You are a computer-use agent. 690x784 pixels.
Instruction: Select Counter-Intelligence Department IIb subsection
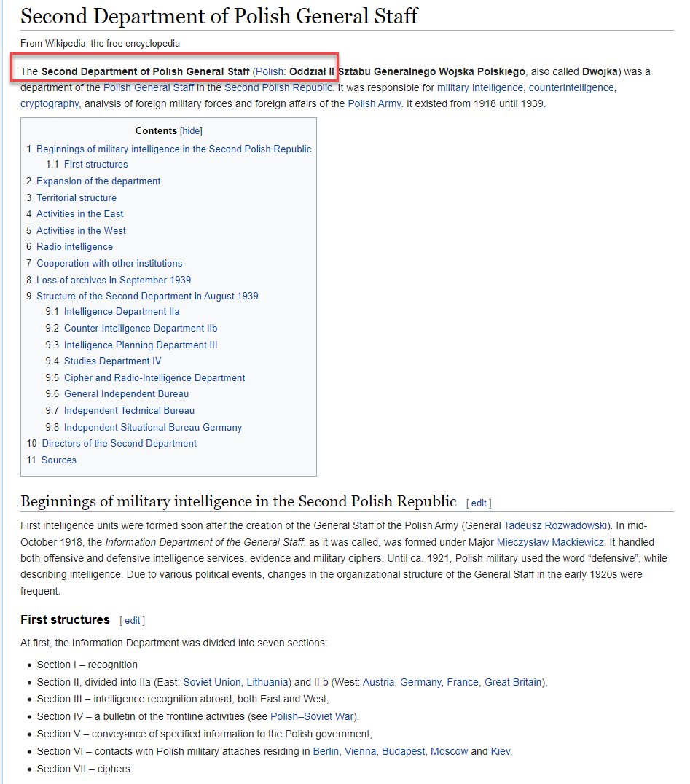pyautogui.click(x=141, y=328)
